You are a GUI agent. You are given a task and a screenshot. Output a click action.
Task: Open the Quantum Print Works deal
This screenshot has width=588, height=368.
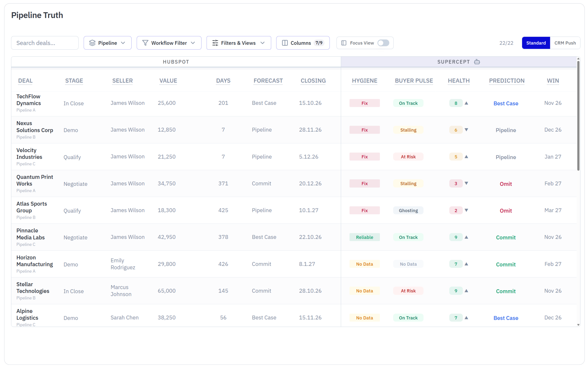point(35,180)
